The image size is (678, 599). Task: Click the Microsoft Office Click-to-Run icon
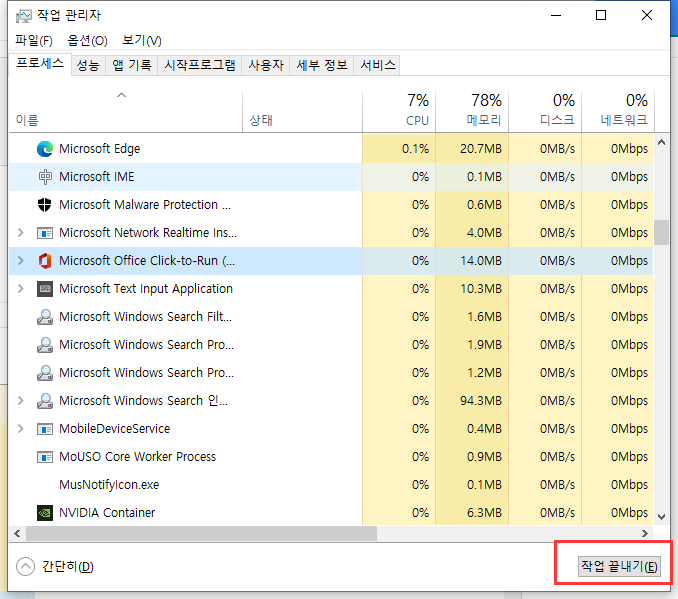click(45, 261)
